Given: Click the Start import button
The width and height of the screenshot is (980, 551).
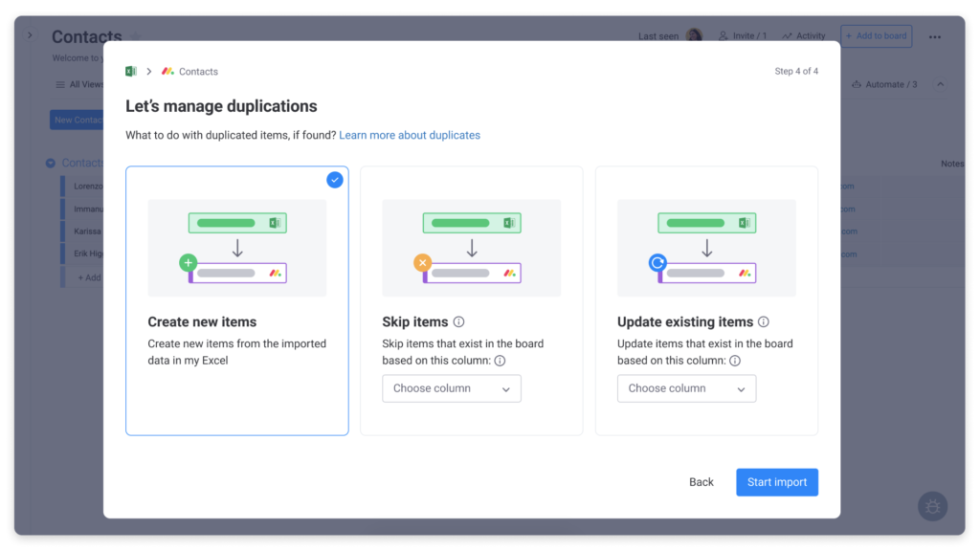Looking at the screenshot, I should (x=776, y=482).
